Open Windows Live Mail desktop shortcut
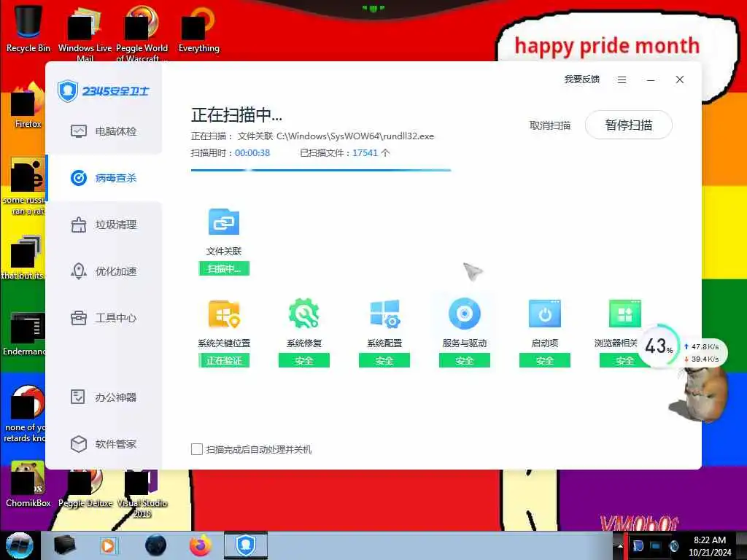The image size is (747, 560). pos(85,34)
